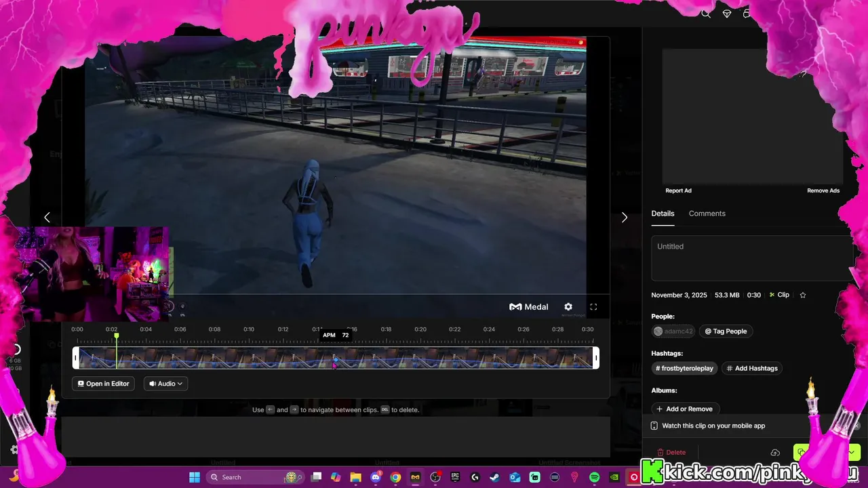Viewport: 868px width, 488px height.
Task: Open OBS Studio from the taskbar
Action: (435, 477)
